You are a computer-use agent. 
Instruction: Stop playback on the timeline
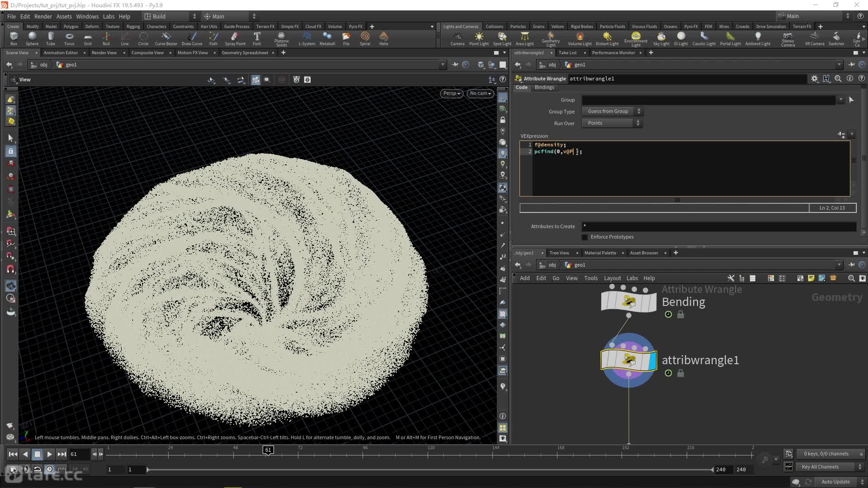tap(38, 454)
